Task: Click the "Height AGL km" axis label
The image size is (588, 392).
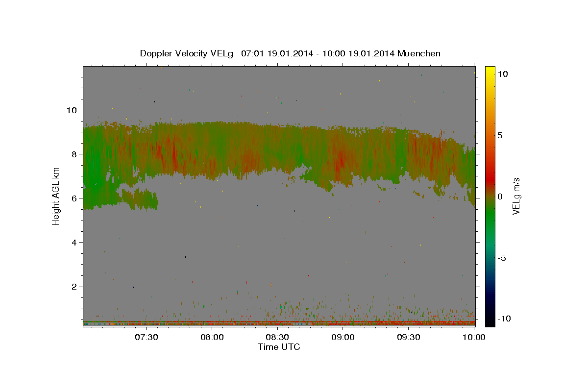Action: [x=56, y=197]
